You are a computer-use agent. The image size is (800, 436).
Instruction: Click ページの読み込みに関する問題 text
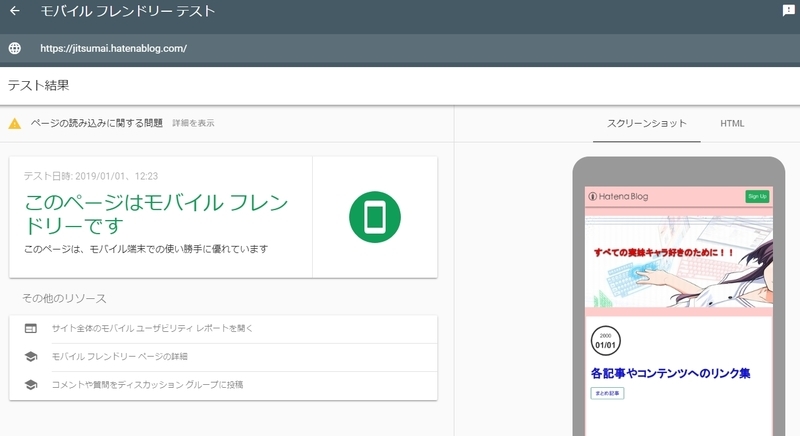96,123
